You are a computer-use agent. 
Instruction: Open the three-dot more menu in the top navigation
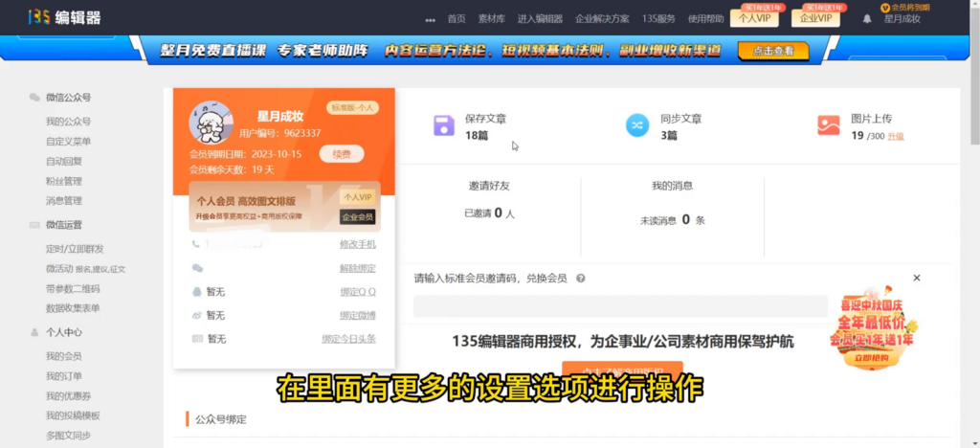[x=430, y=19]
